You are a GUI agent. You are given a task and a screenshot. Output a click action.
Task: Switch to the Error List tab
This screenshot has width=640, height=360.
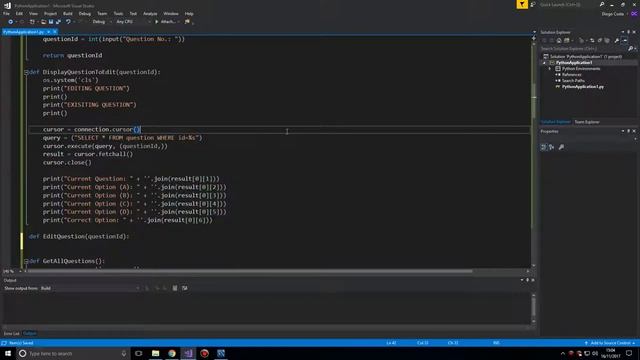(11, 333)
